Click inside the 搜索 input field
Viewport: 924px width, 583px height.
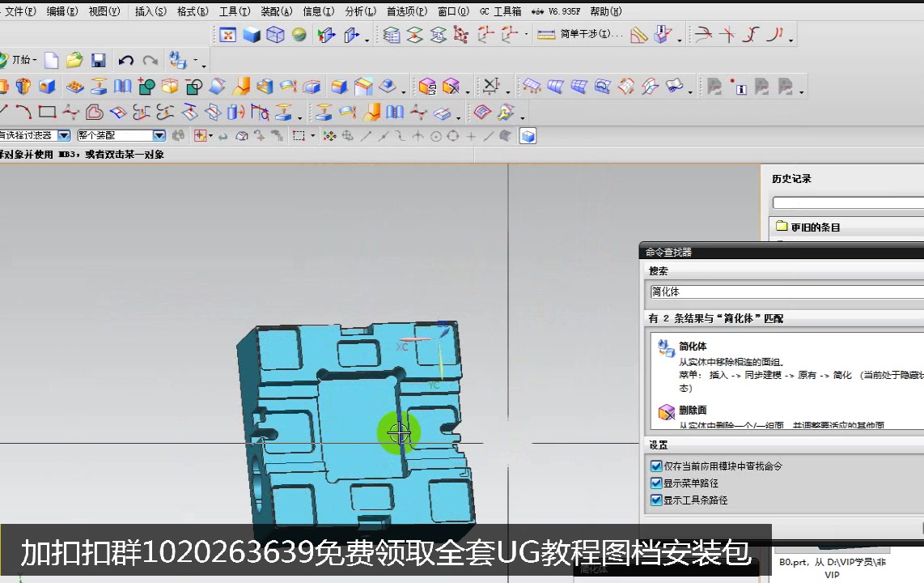[x=785, y=291]
